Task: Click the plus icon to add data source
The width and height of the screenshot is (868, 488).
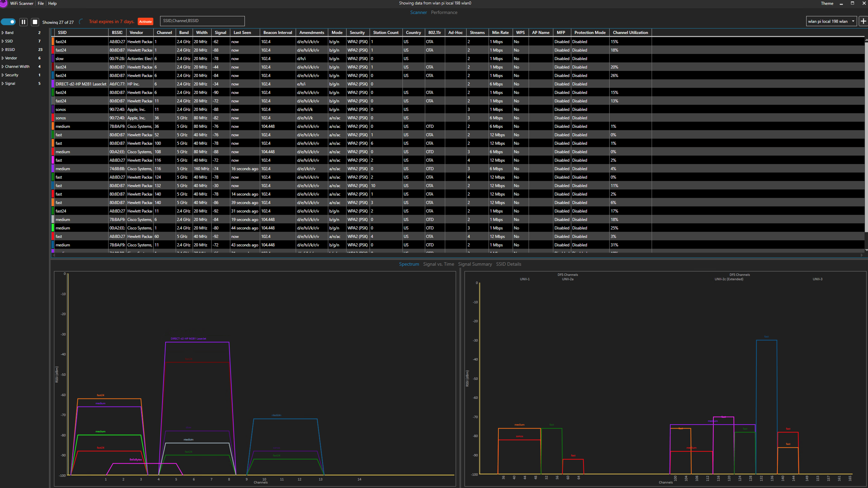Action: click(x=863, y=21)
